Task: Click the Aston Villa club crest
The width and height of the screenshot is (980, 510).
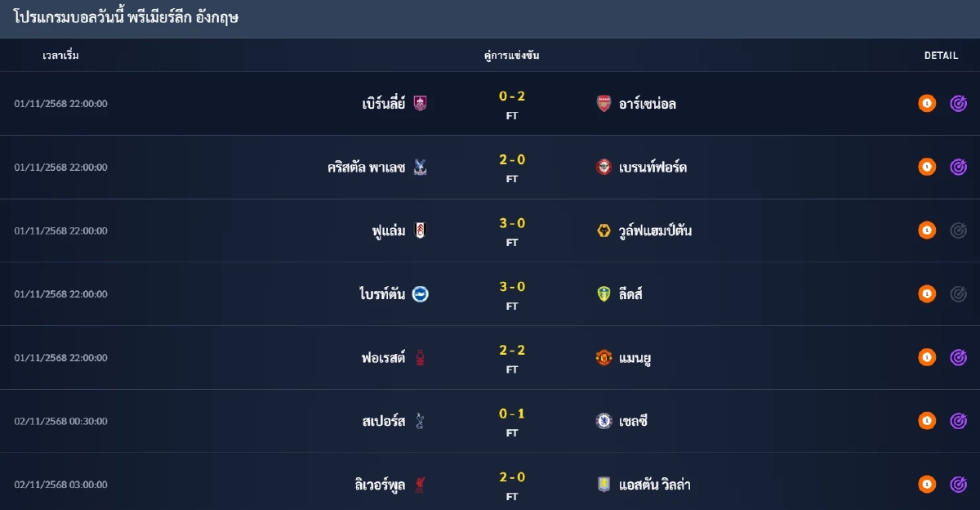Action: pos(602,484)
